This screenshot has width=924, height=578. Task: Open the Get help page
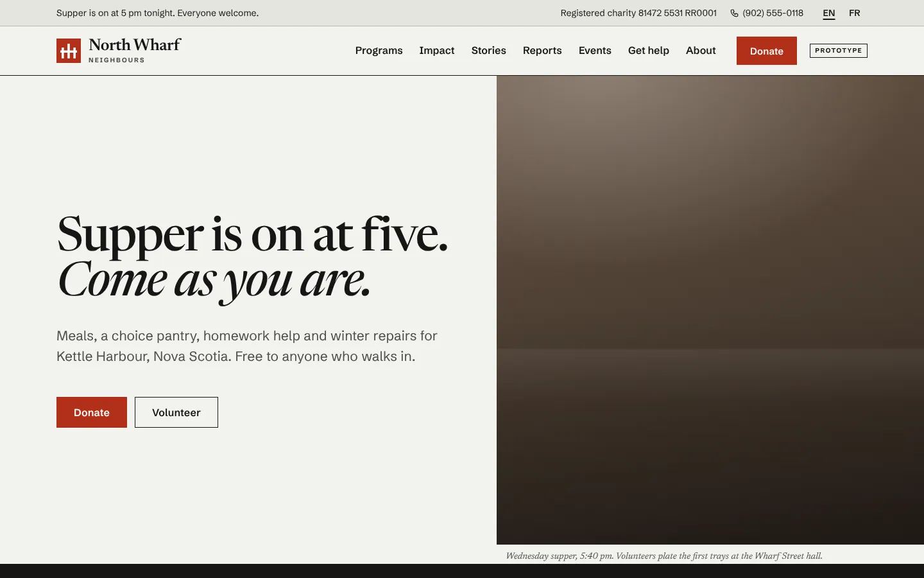coord(648,51)
